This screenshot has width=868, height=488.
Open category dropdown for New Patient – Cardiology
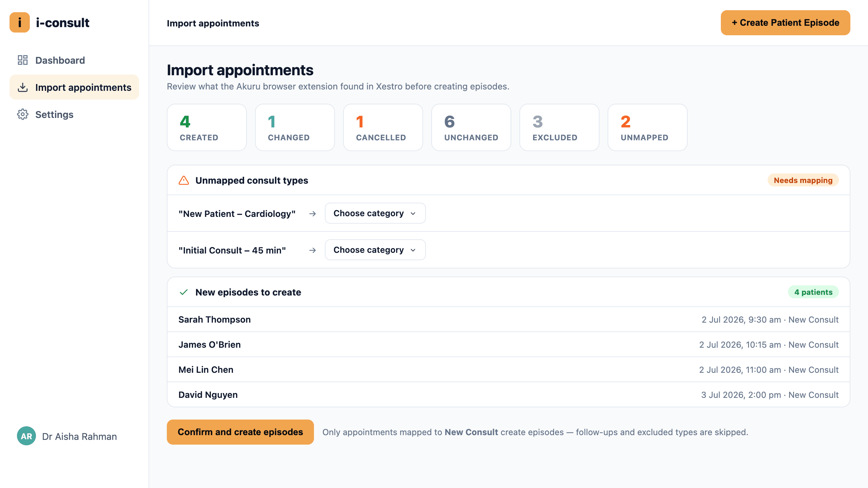[375, 213]
